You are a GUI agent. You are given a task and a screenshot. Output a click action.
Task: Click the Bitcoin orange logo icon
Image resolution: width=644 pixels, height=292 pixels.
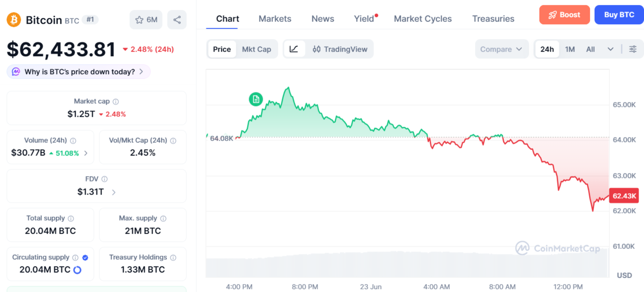[14, 20]
